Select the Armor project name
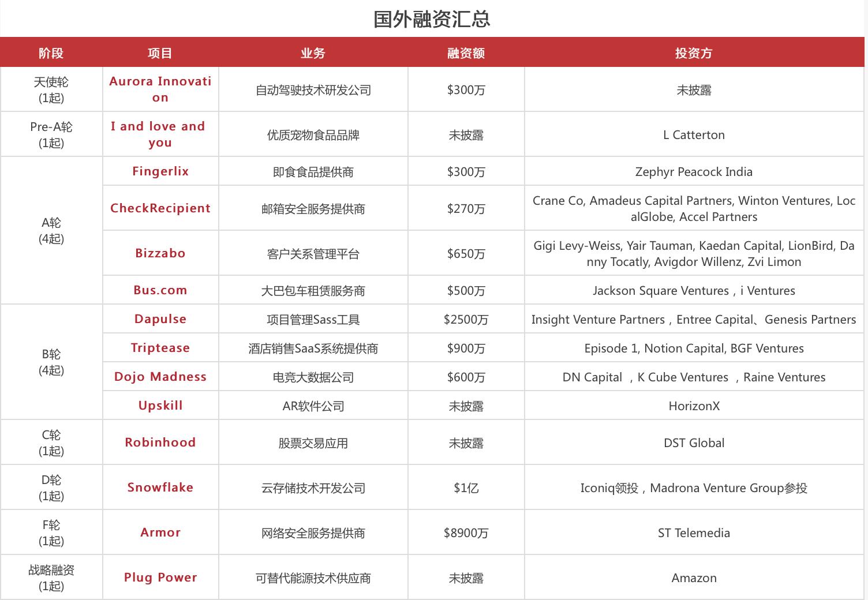Image resolution: width=868 pixels, height=600 pixels. click(160, 532)
